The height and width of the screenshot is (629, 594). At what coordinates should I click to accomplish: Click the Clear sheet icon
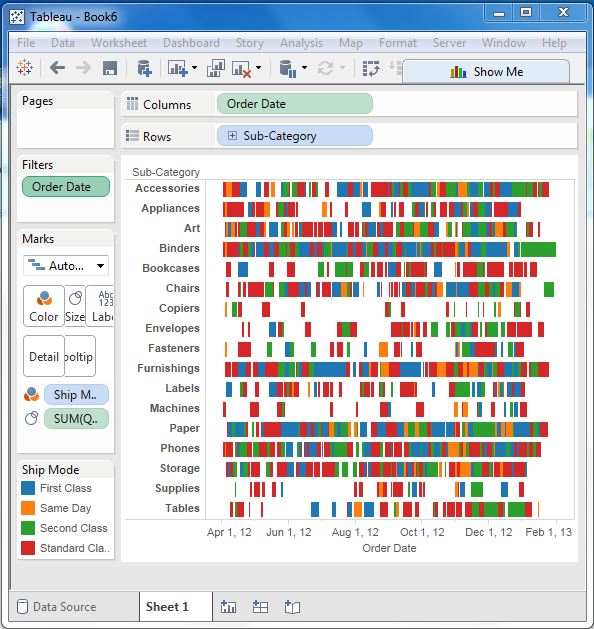(x=241, y=69)
